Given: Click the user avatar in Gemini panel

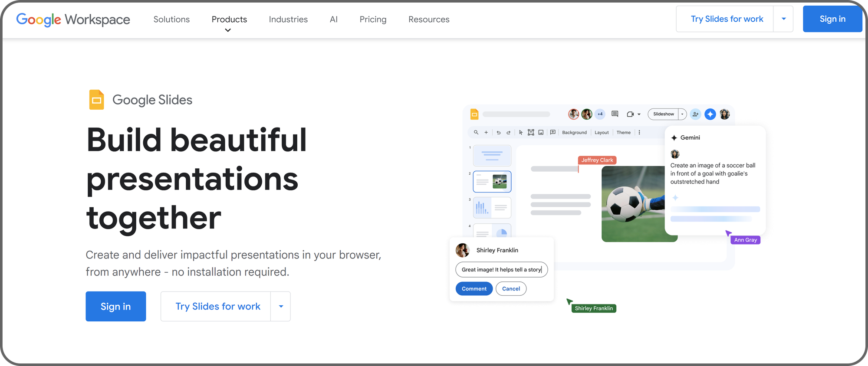Looking at the screenshot, I should [675, 154].
